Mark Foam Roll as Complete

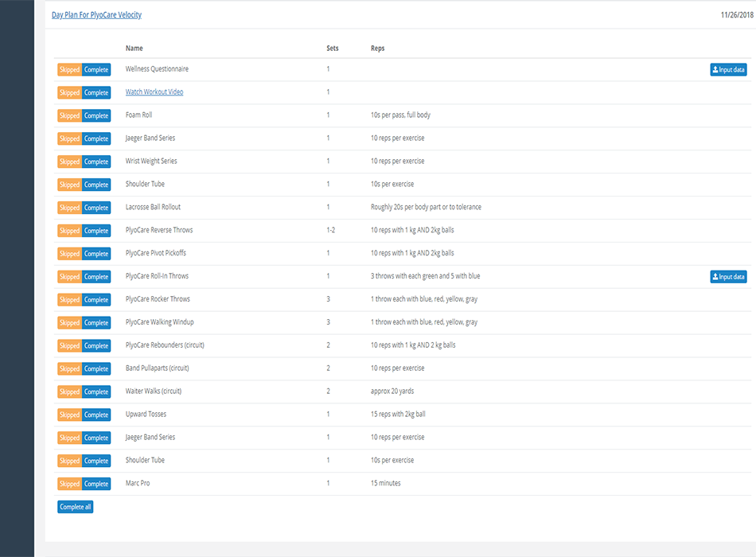click(96, 116)
